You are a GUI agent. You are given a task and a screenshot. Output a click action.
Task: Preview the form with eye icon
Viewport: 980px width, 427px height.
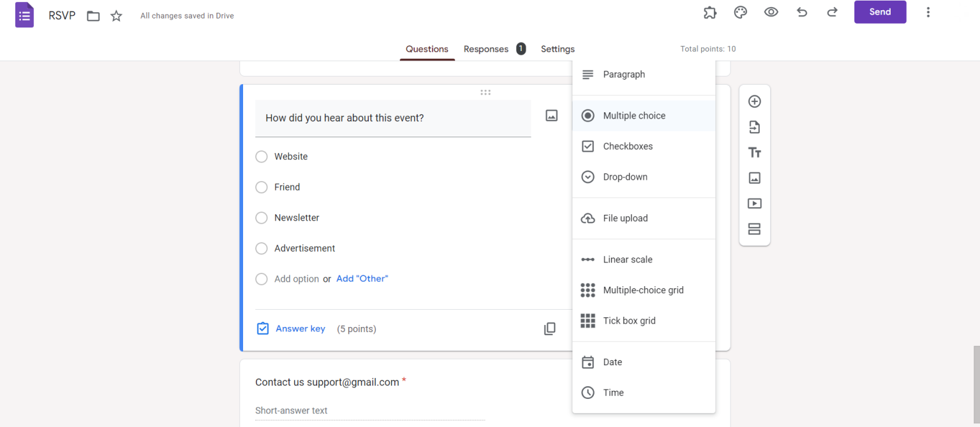coord(771,12)
